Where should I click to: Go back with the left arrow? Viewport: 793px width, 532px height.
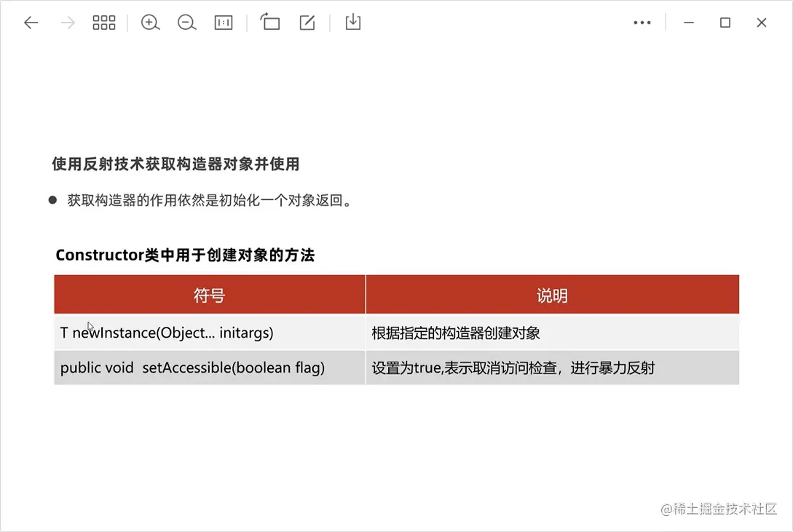coord(31,23)
